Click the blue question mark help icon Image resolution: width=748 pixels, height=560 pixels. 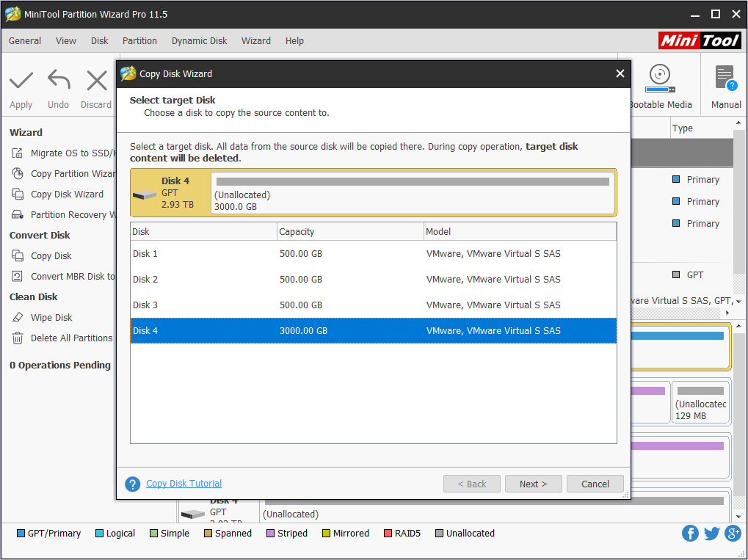pyautogui.click(x=133, y=484)
